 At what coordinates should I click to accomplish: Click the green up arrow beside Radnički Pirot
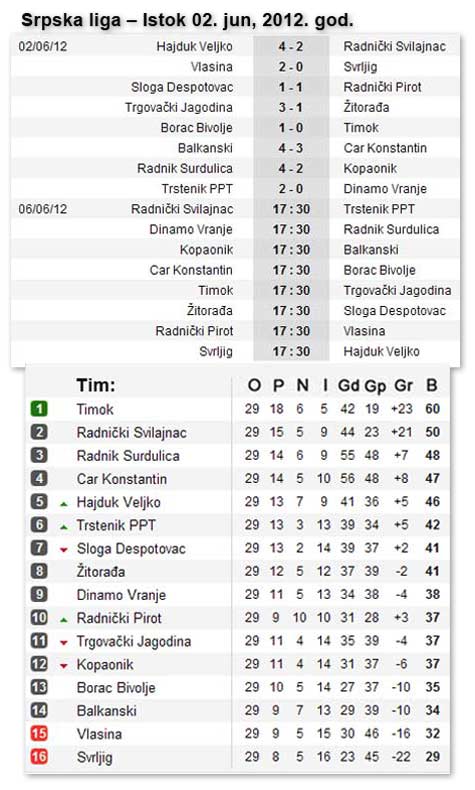63,619
